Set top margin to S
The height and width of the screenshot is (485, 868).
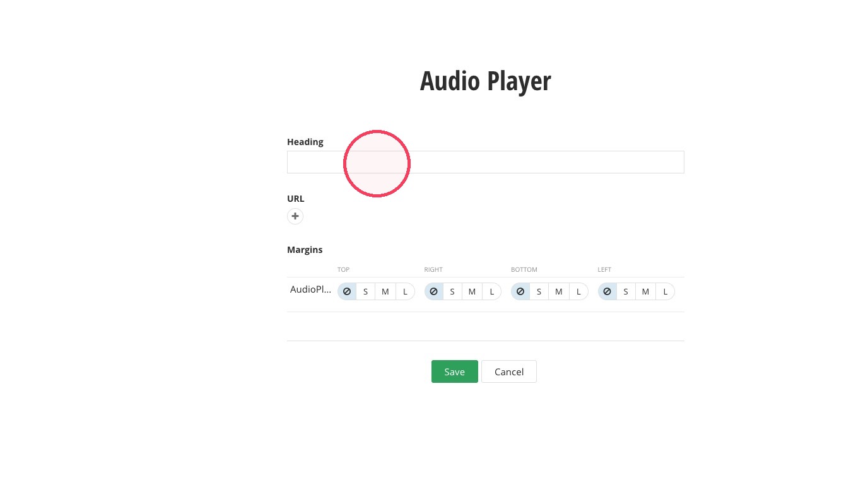coord(365,291)
